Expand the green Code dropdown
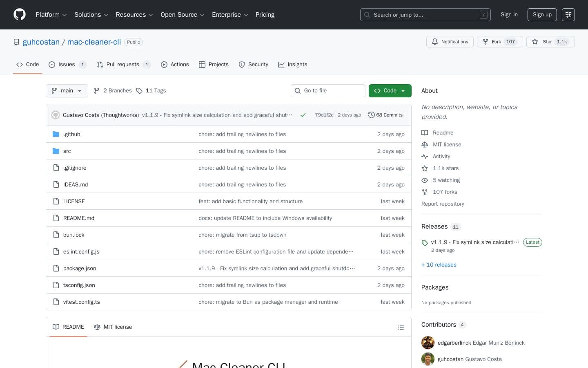 click(390, 91)
